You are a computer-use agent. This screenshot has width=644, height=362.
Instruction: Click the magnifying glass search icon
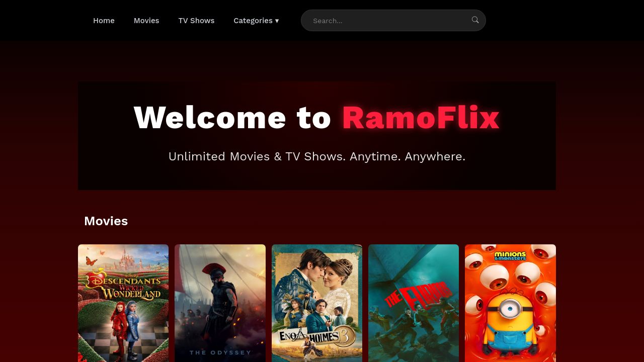[x=475, y=20]
